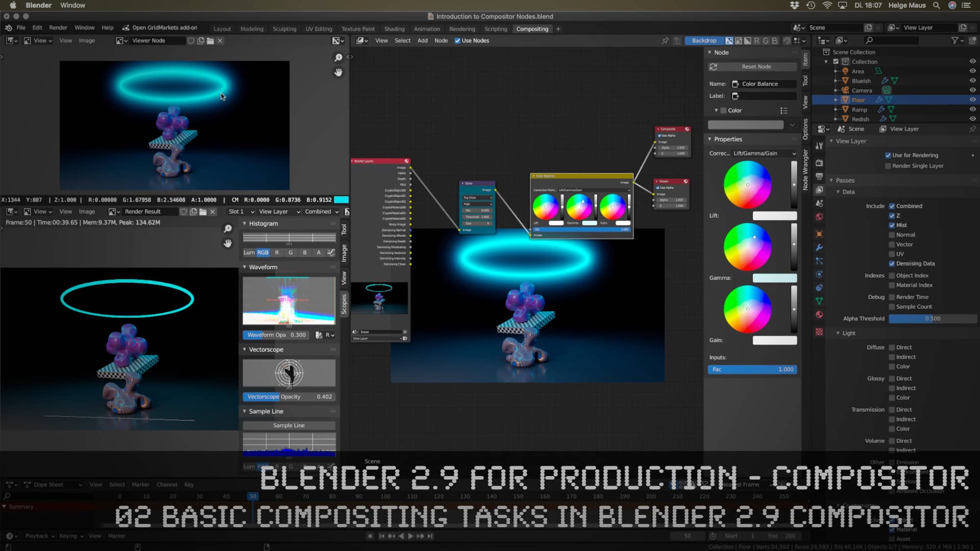The image size is (980, 551).
Task: Open the Render menu
Action: tap(58, 28)
